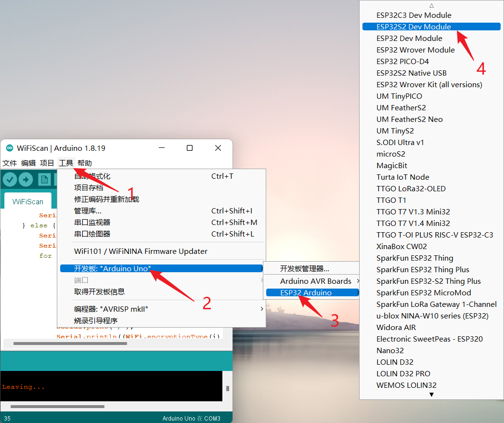Image resolution: width=504 pixels, height=423 pixels.
Task: Click the New sketch toolbar icon
Action: (44, 180)
